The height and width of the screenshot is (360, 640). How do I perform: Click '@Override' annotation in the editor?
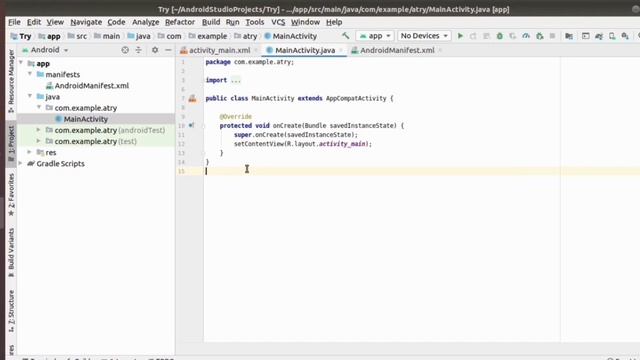[x=236, y=116]
